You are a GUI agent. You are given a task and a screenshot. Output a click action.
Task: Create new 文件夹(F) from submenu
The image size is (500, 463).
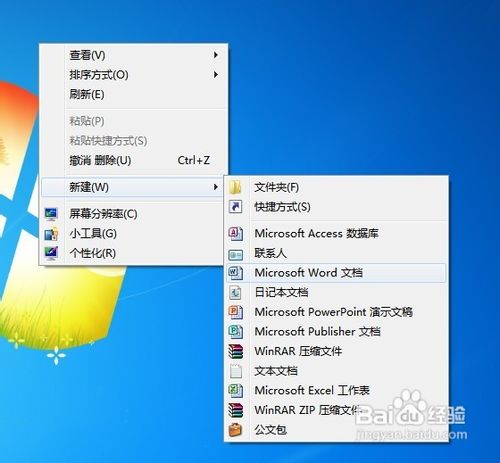336,187
